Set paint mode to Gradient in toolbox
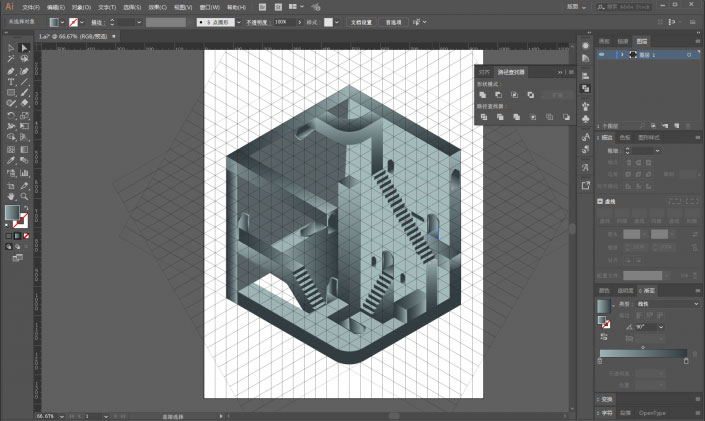 [18, 236]
